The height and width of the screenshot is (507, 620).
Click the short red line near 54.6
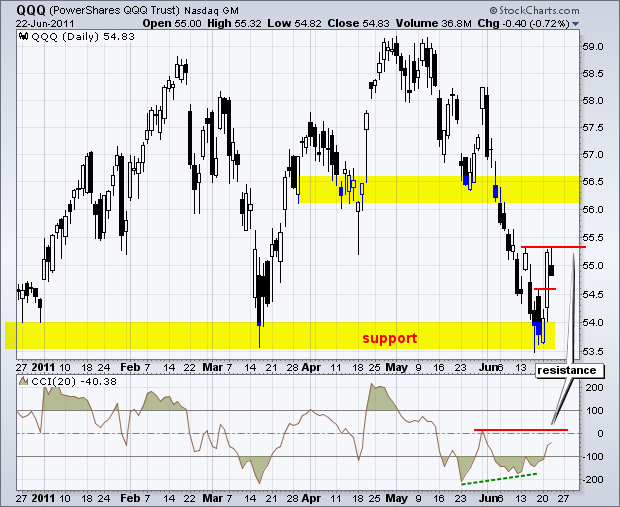click(545, 289)
